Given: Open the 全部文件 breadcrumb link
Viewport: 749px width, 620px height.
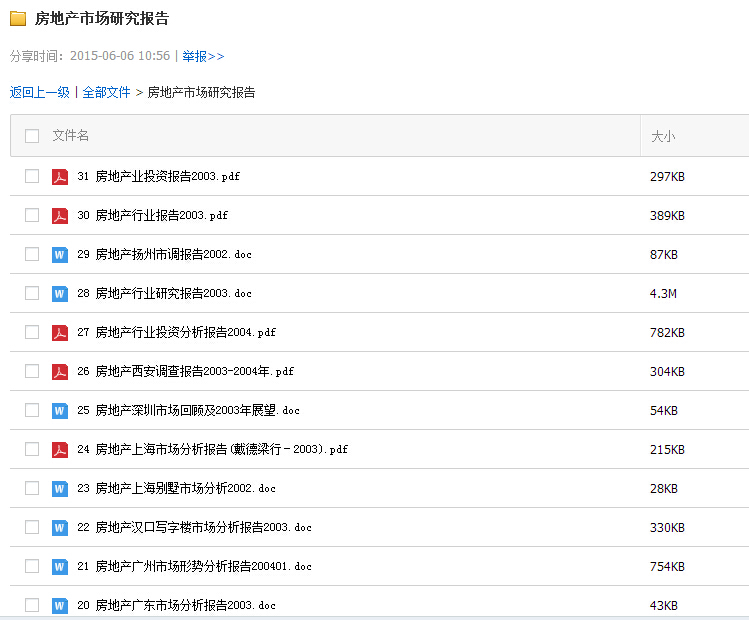Looking at the screenshot, I should click(106, 92).
